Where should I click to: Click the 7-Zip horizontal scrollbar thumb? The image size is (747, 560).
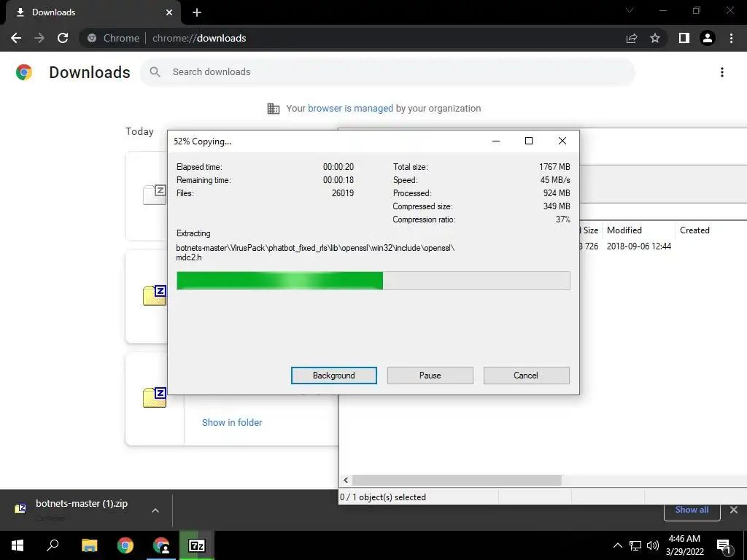point(457,480)
